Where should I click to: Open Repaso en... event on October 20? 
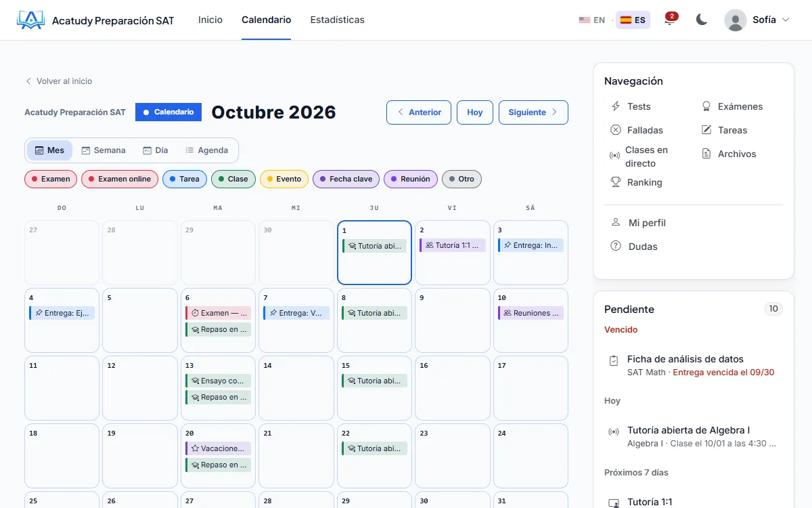[218, 465]
